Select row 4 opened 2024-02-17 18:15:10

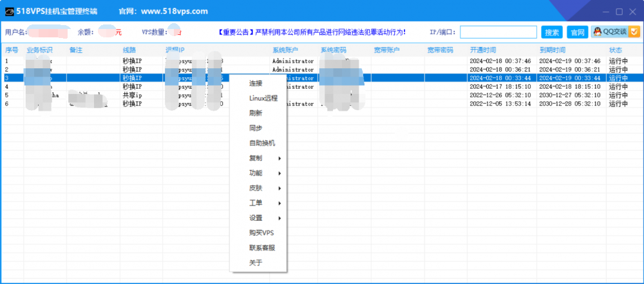(x=322, y=87)
